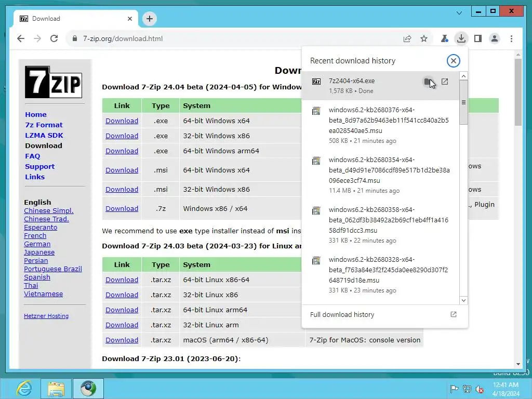Screen dimensions: 532x399
Task: Toggle the downloads toolbar button
Action: tap(461, 38)
